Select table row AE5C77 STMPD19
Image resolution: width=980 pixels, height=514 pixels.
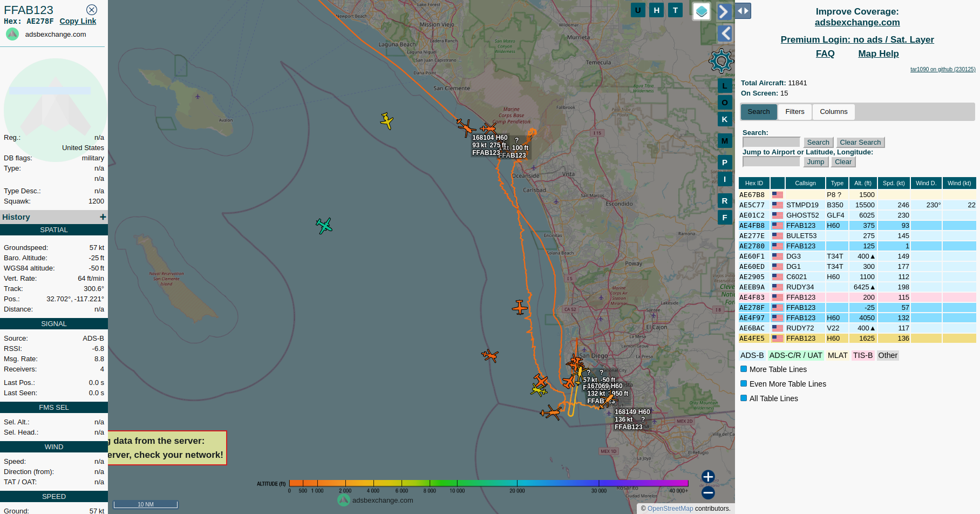(857, 205)
